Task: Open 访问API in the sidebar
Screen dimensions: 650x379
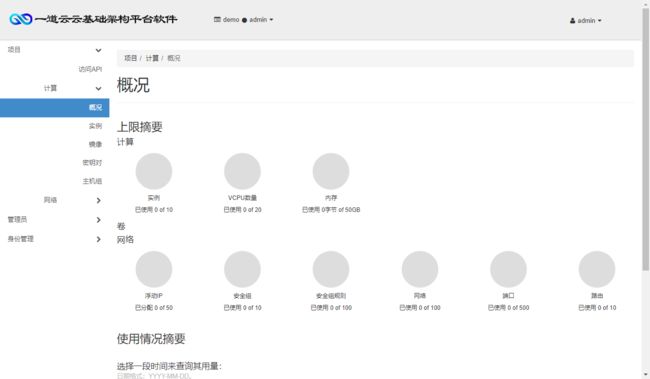Action: coord(90,69)
